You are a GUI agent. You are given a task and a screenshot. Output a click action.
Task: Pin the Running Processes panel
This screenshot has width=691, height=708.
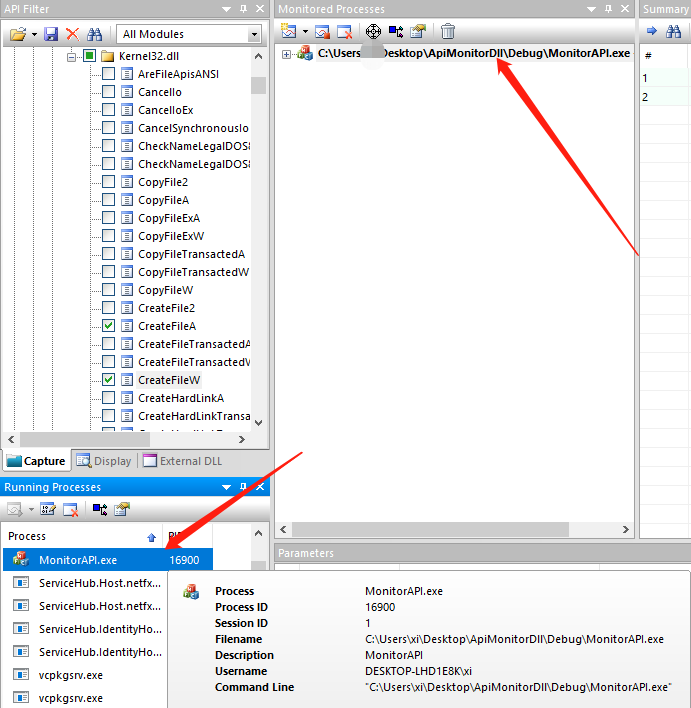coord(243,487)
